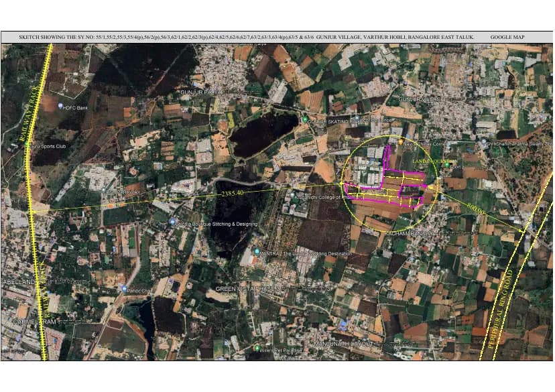Image resolution: width=555 pixels, height=392 pixels.
Task: Select the green Sport pin near Land in Question
Action: [x=447, y=166]
